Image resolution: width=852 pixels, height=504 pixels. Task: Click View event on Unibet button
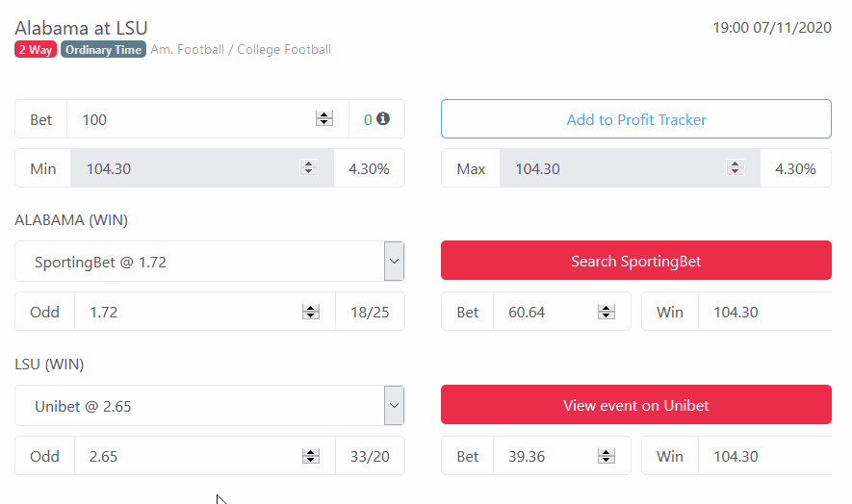636,406
